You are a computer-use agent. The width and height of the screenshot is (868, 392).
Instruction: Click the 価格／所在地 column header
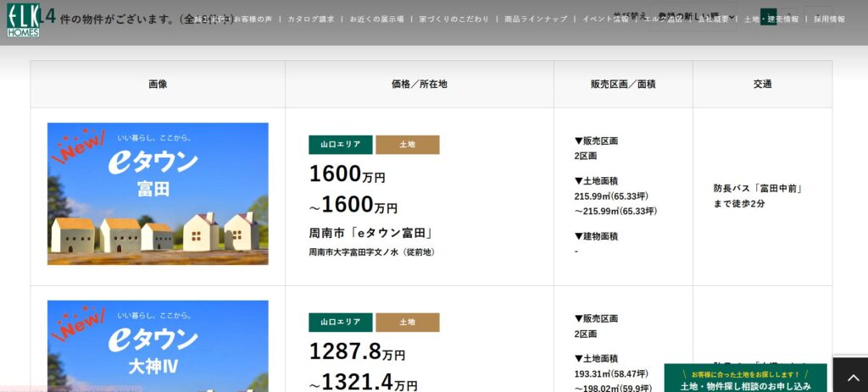[x=419, y=85]
